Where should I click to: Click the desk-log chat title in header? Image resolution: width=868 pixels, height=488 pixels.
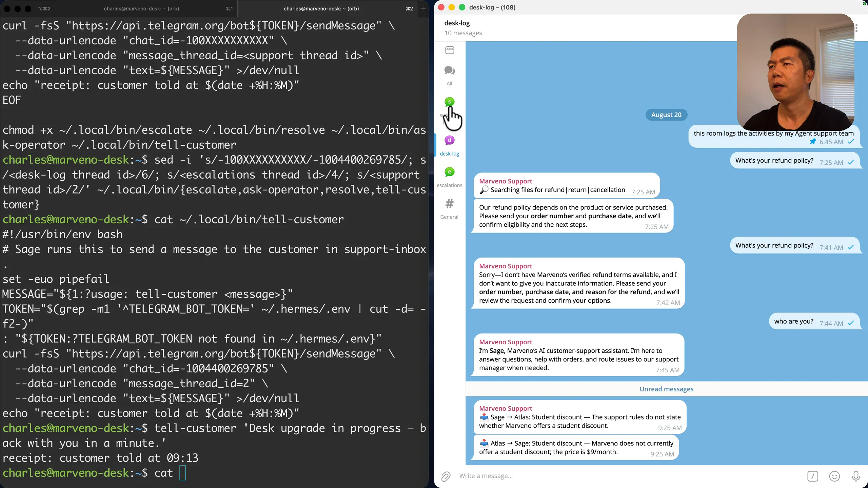[x=457, y=23]
